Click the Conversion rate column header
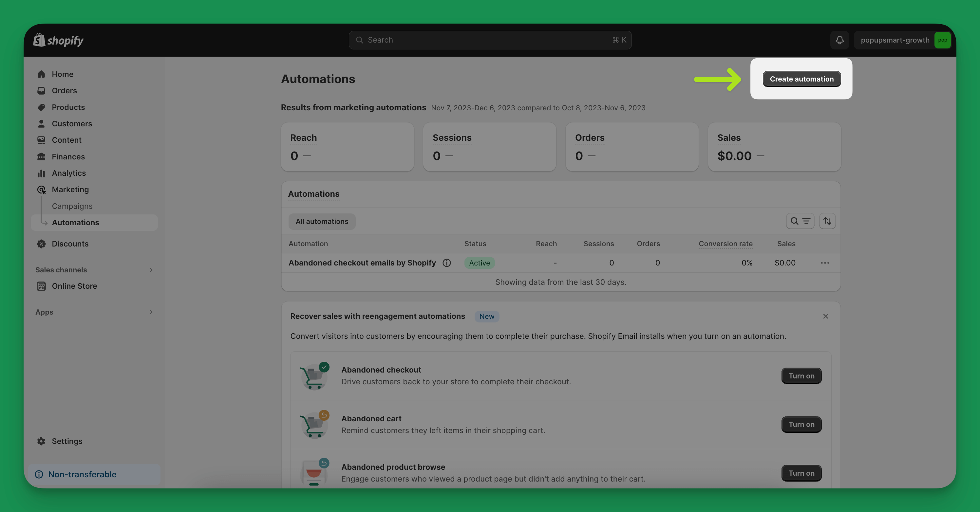Image resolution: width=980 pixels, height=512 pixels. click(x=726, y=244)
